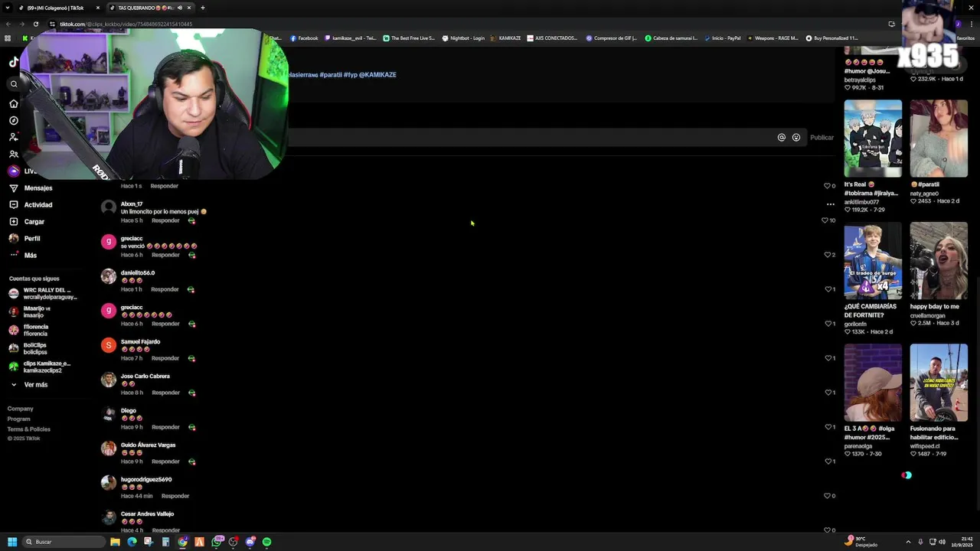Reply to Diego's comment
Screen dimensions: 980x551
[x=165, y=427]
